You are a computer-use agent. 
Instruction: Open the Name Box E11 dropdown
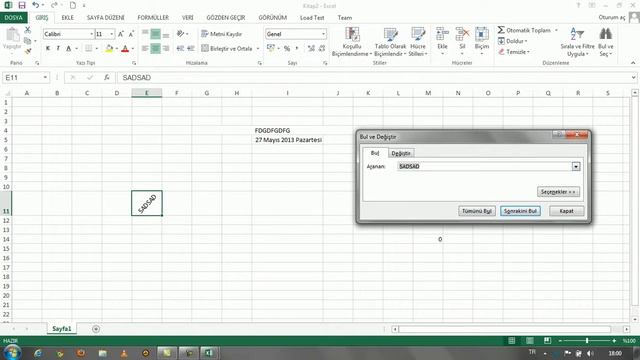45,78
